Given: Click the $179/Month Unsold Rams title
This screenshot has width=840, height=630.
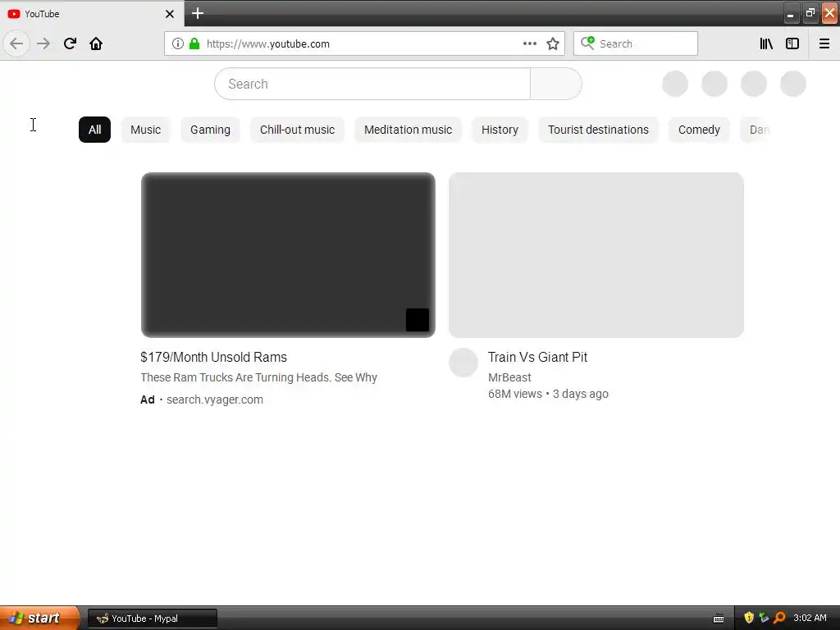Looking at the screenshot, I should 214,357.
